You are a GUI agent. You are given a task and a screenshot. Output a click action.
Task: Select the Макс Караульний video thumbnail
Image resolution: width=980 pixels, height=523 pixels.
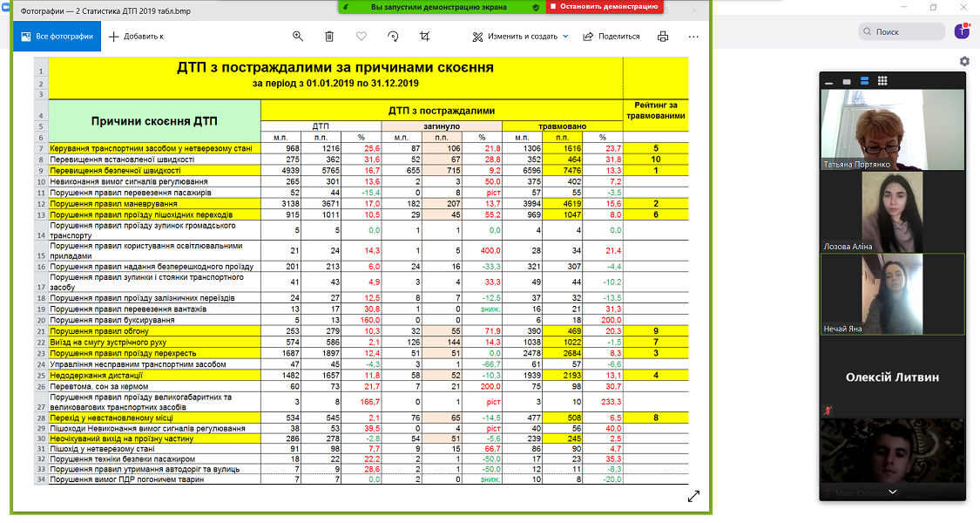pos(893,459)
